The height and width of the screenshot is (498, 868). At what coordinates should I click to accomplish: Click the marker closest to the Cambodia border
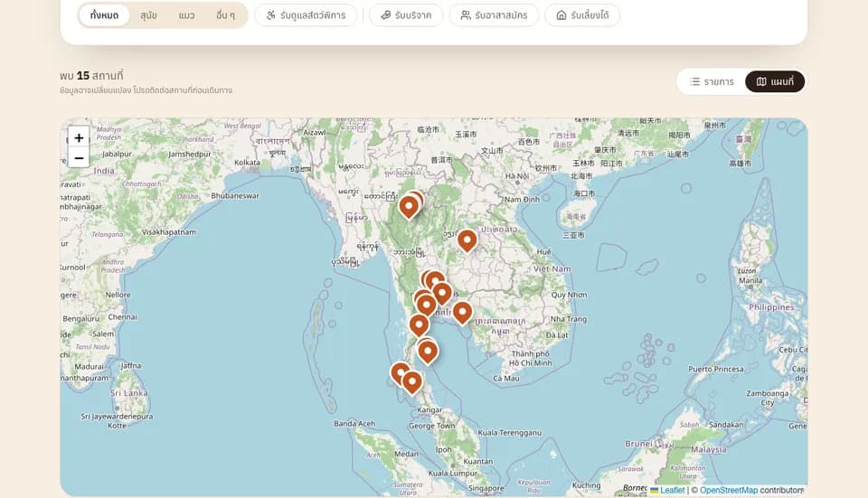pos(462,314)
